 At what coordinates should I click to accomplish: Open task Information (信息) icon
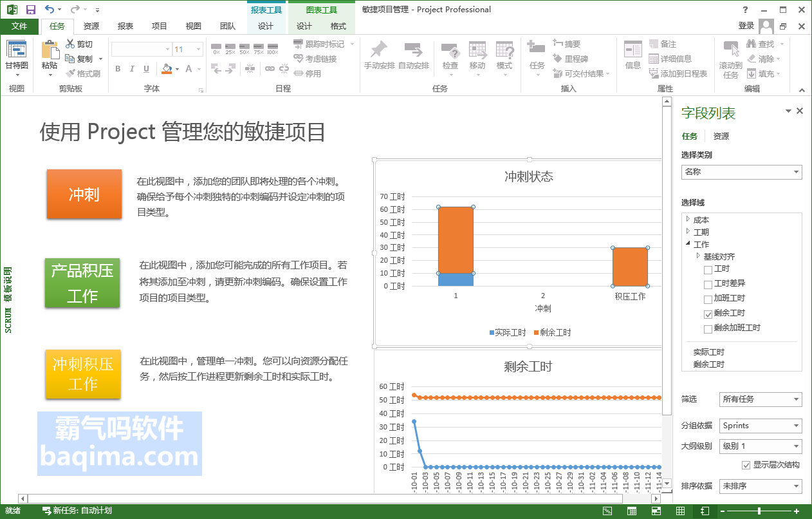click(x=633, y=50)
